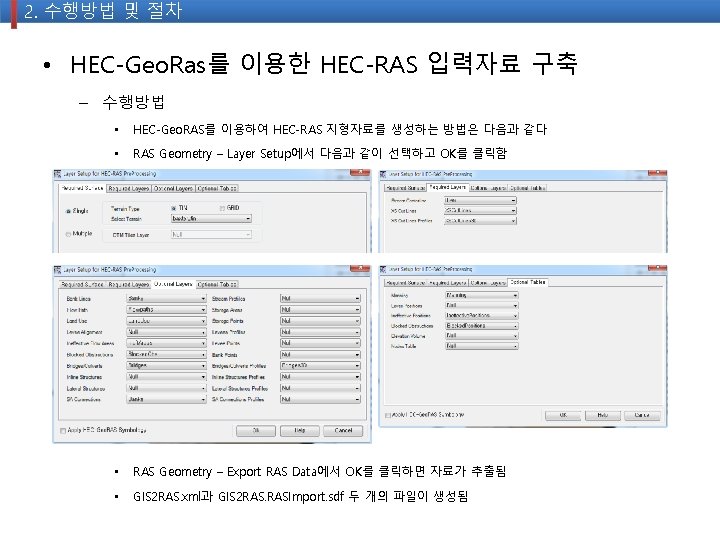This screenshot has width=720, height=540.
Task: Close the Required Layers dialog window
Action: click(x=657, y=173)
